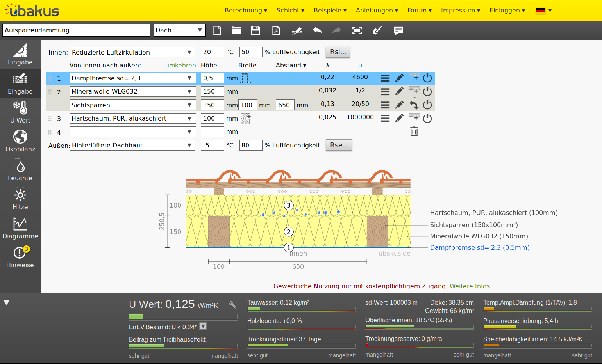Click the U-Wert rating bar
This screenshot has height=364, width=602.
(183, 317)
